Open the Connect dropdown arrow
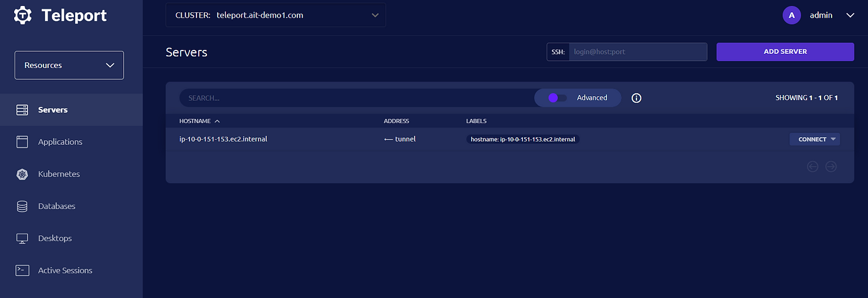The width and height of the screenshot is (868, 298). (x=833, y=139)
